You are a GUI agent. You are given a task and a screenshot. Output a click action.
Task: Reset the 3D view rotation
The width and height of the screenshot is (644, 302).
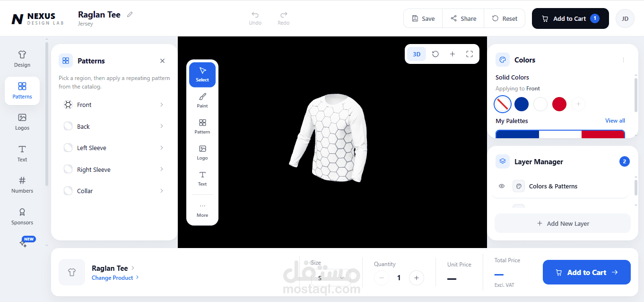tap(435, 54)
